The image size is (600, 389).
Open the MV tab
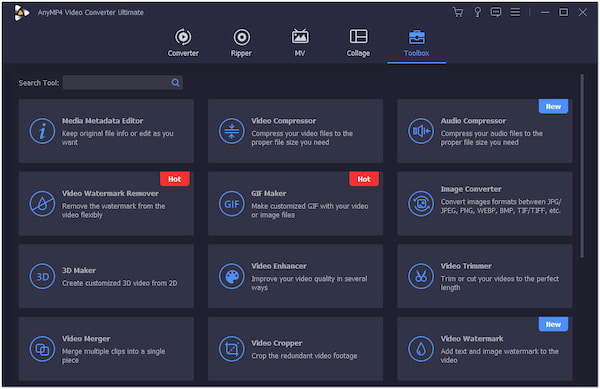300,42
